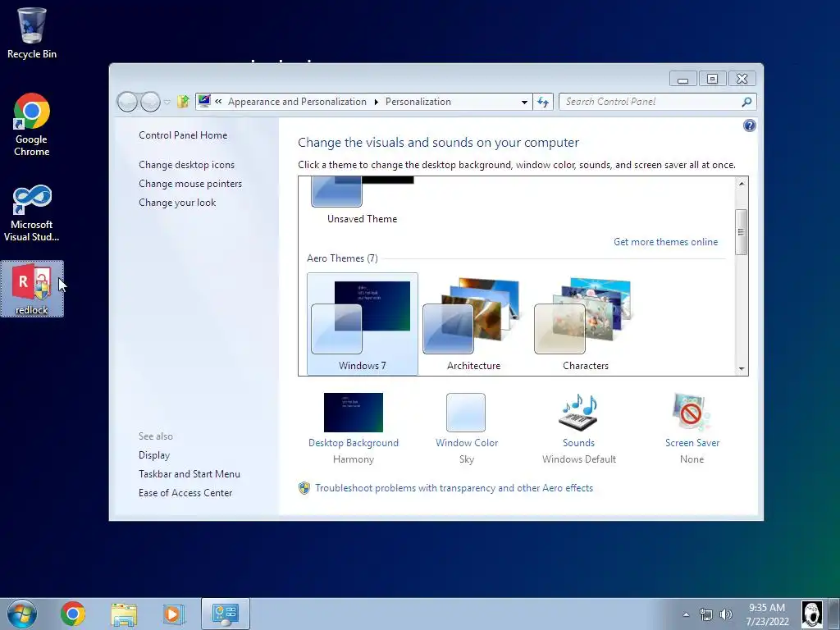Viewport: 840px width, 630px height.
Task: Open Change your look link
Action: click(177, 203)
